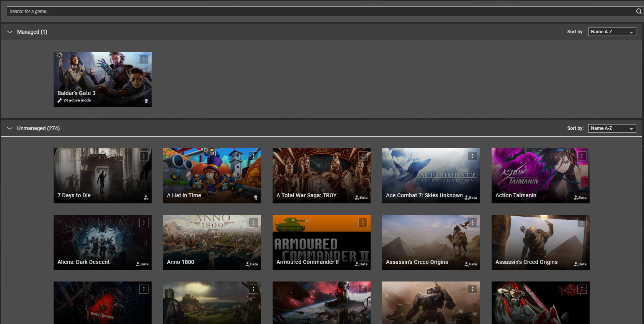
Task: Select the Bayonetta game card
Action: coord(541,303)
